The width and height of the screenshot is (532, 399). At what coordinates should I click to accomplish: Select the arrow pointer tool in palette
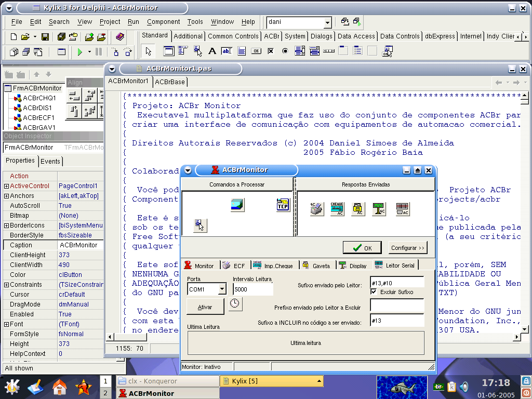[x=149, y=51]
